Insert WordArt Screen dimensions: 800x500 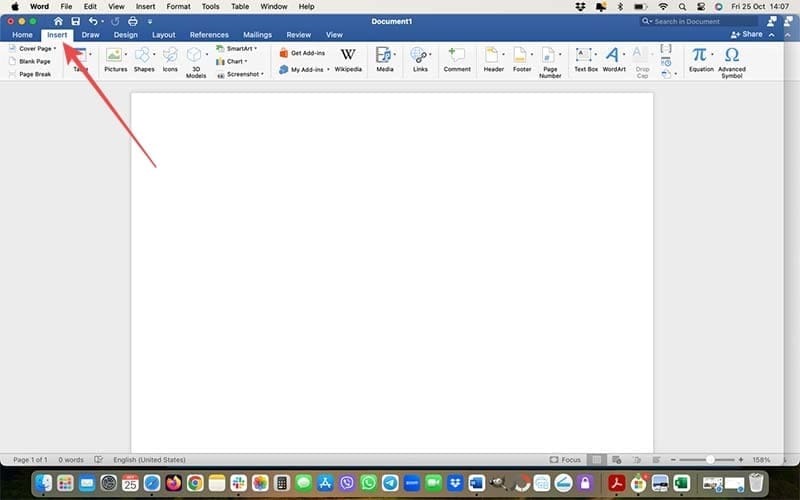tap(614, 60)
